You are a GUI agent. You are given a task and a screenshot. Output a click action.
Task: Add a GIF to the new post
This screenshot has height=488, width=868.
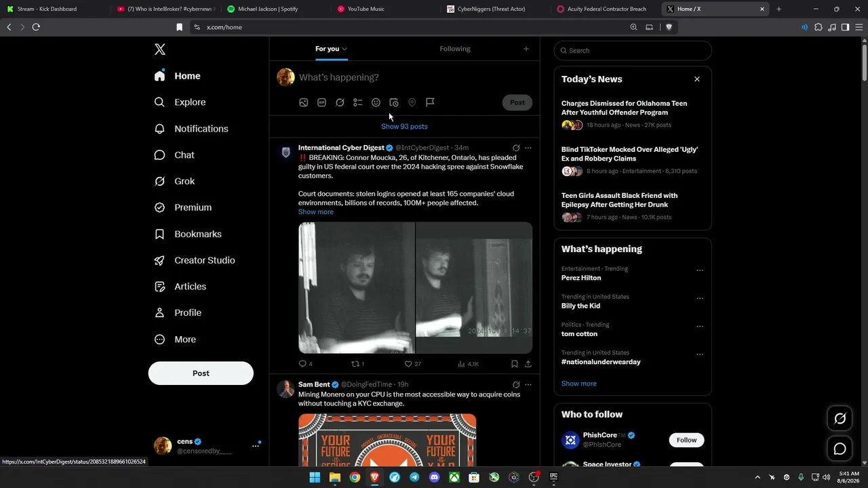click(321, 102)
